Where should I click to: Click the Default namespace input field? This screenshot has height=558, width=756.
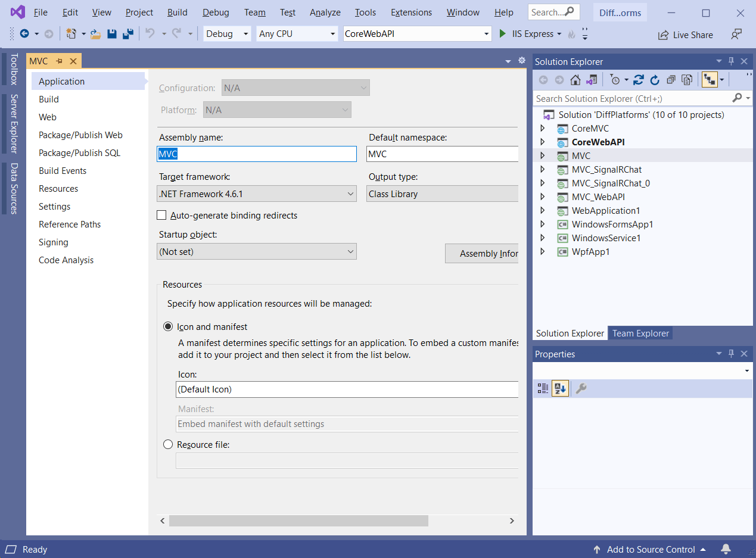442,154
